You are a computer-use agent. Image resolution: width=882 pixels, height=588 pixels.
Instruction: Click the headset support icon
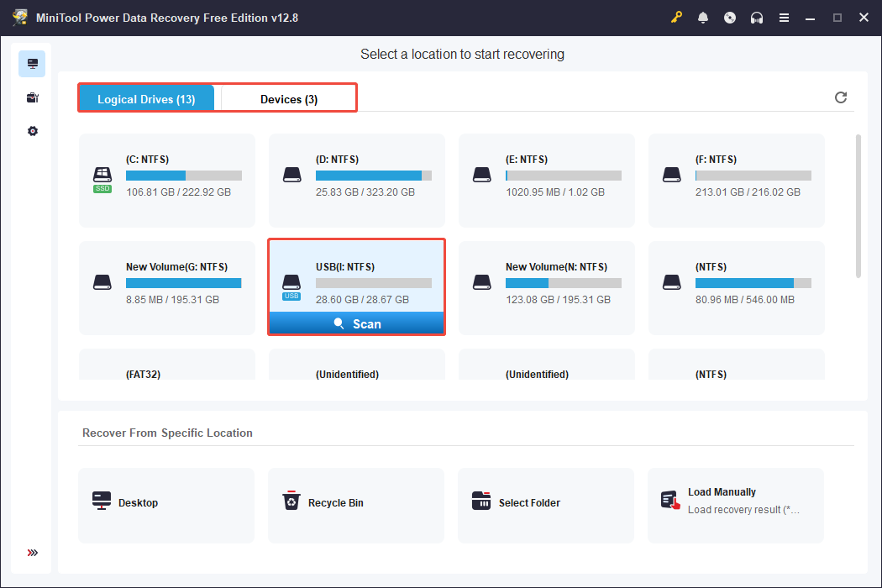pos(757,17)
